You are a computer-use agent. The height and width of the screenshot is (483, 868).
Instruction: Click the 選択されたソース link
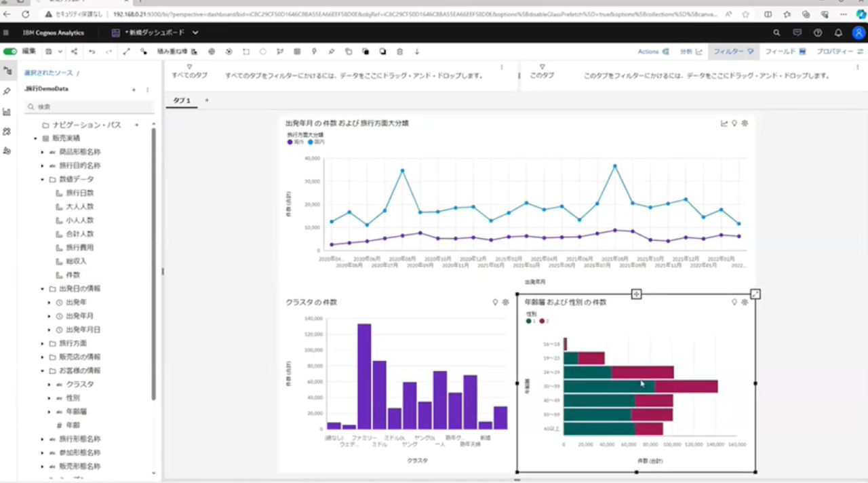coord(48,73)
